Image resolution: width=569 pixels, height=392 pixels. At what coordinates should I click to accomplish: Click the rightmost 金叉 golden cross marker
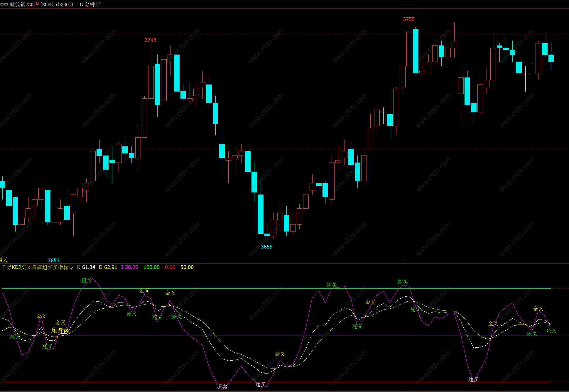coord(538,309)
